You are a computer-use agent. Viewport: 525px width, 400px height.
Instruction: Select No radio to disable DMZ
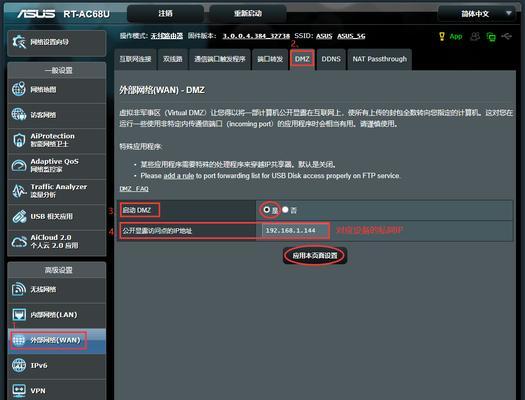tap(285, 210)
